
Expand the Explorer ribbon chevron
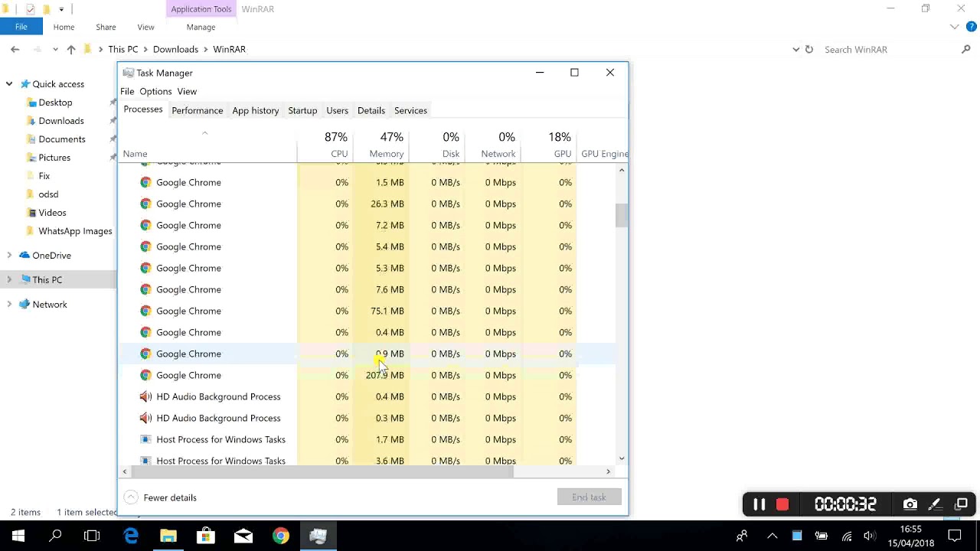954,27
